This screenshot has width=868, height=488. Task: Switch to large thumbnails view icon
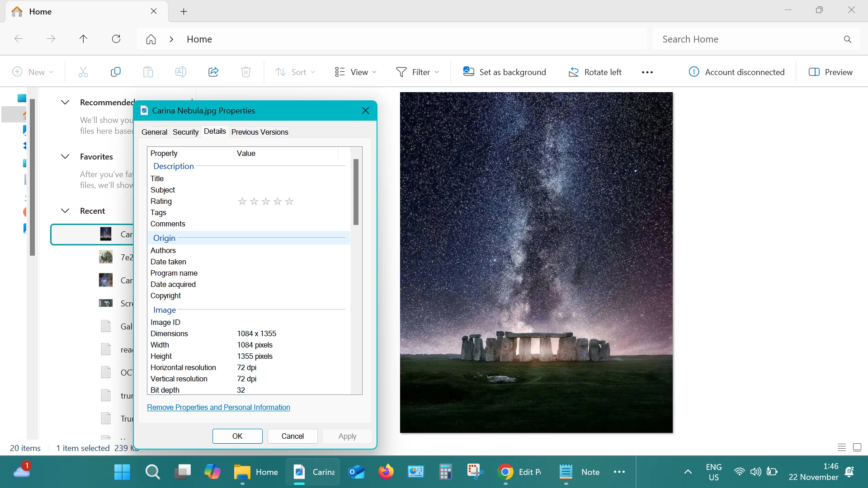[x=857, y=447]
